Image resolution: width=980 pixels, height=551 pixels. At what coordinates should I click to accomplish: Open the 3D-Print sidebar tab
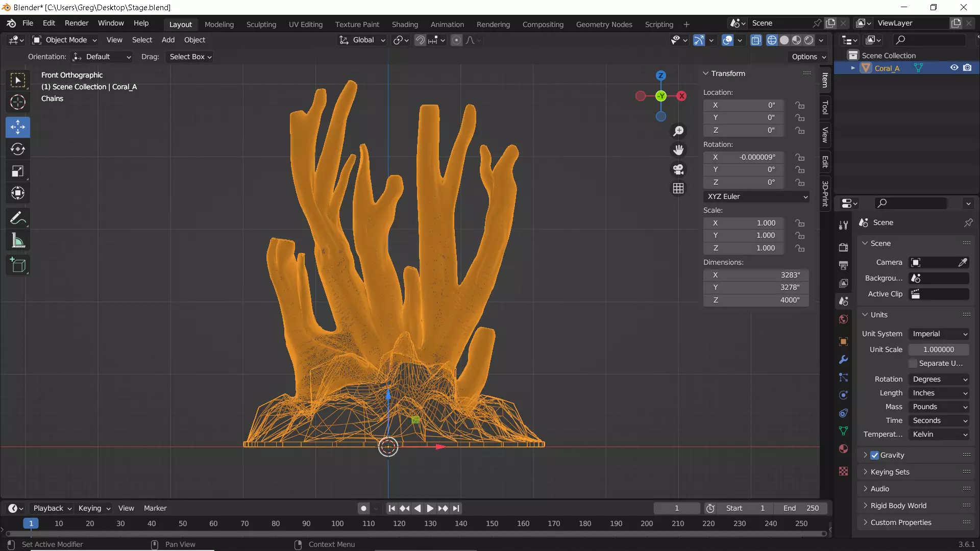(825, 193)
